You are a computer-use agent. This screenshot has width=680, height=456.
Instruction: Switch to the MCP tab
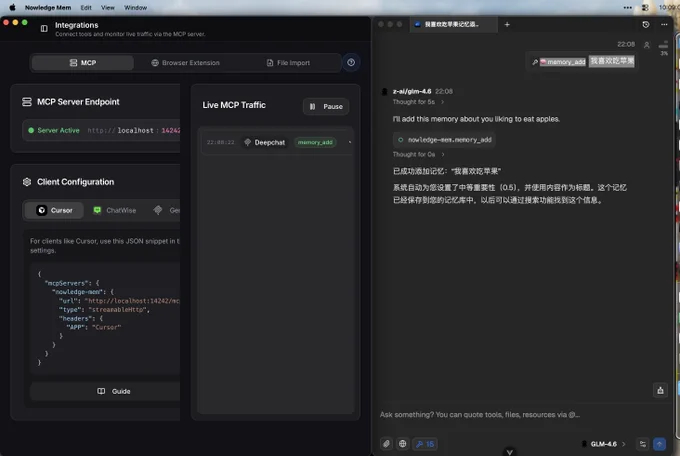[x=83, y=63]
